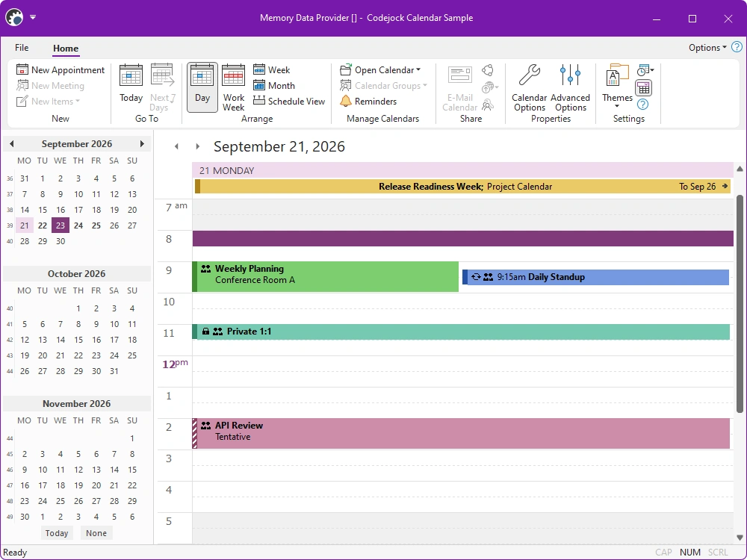Go to next month in date picker
The image size is (747, 560).
142,144
